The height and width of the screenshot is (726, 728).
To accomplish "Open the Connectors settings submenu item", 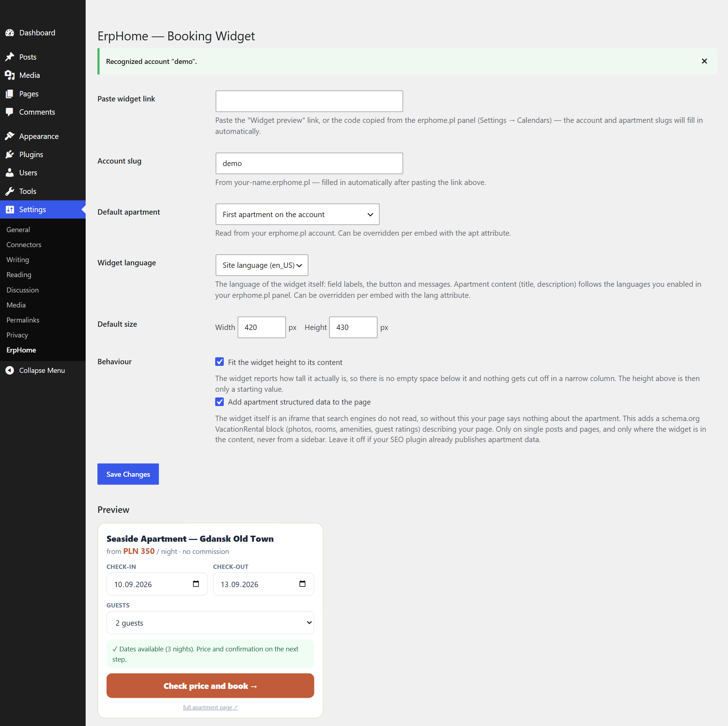I will point(24,245).
